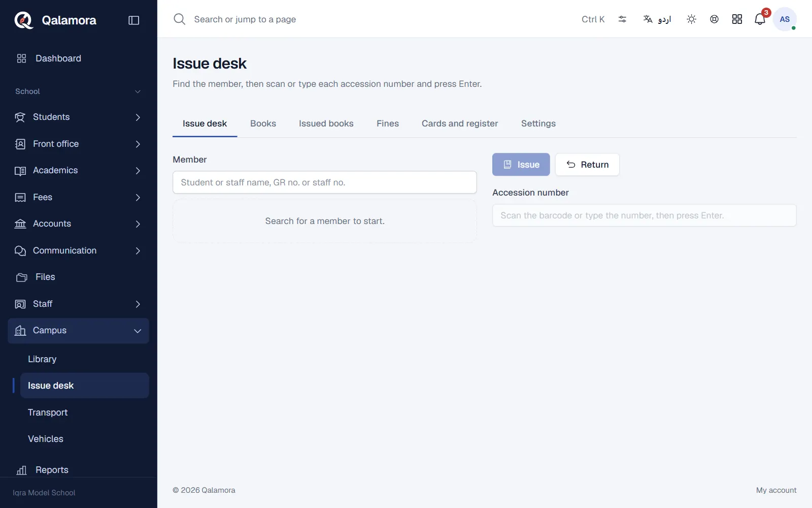Viewport: 812px width, 508px height.
Task: Click the Staff badge icon
Action: (x=20, y=304)
